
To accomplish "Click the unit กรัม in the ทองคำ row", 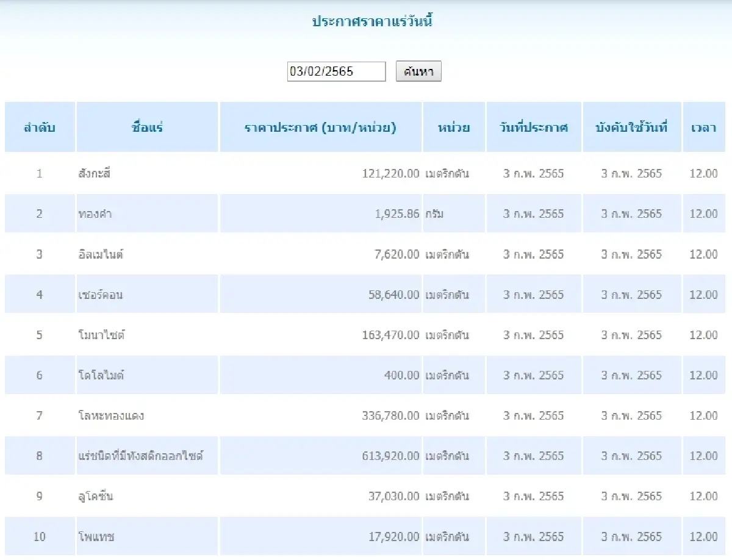I will 435,214.
